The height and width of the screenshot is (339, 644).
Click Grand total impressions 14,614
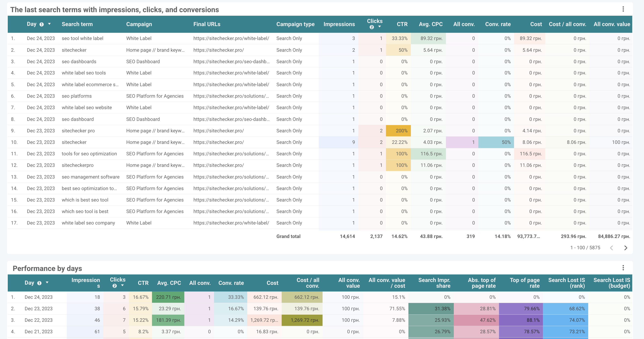(x=347, y=236)
